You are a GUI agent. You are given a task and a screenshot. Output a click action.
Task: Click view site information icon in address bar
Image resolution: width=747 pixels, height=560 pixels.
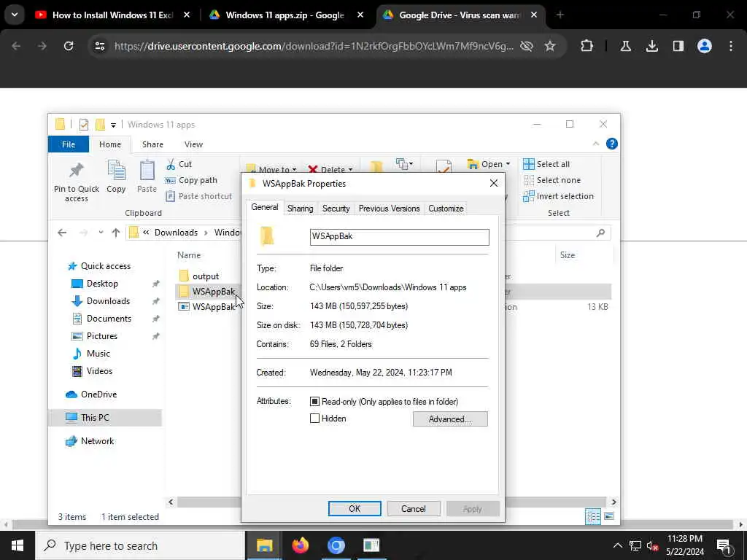[x=100, y=46]
